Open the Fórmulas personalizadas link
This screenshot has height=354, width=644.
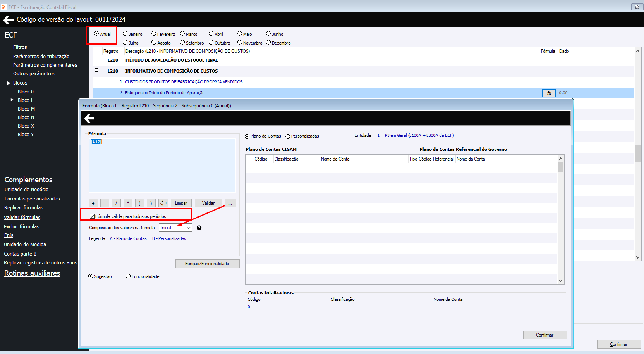pyautogui.click(x=32, y=199)
